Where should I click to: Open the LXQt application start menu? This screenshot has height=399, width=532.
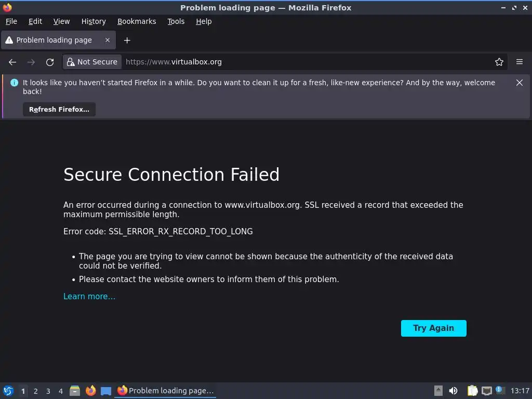pyautogui.click(x=8, y=391)
